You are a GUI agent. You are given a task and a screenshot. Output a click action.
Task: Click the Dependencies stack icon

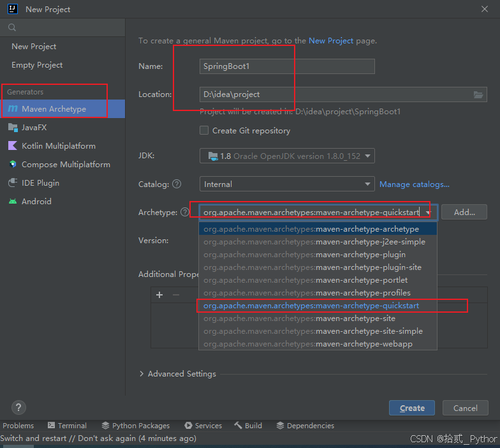pos(280,425)
